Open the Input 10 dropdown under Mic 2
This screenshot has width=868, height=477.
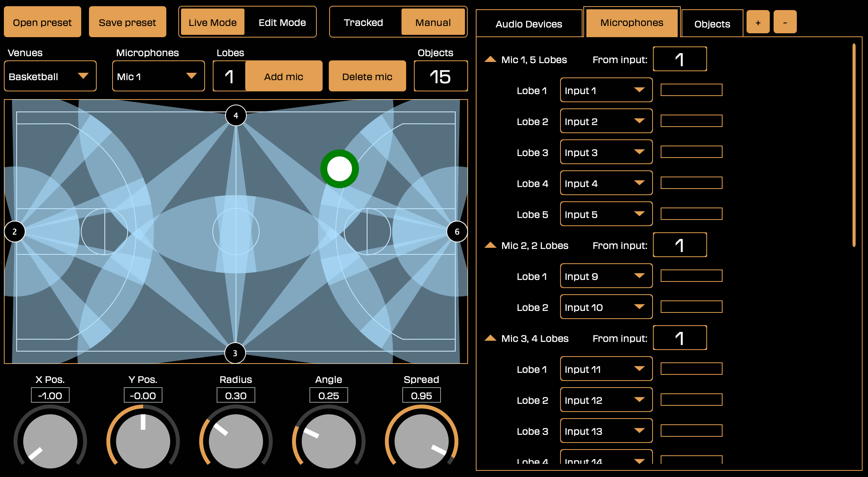[x=607, y=307]
